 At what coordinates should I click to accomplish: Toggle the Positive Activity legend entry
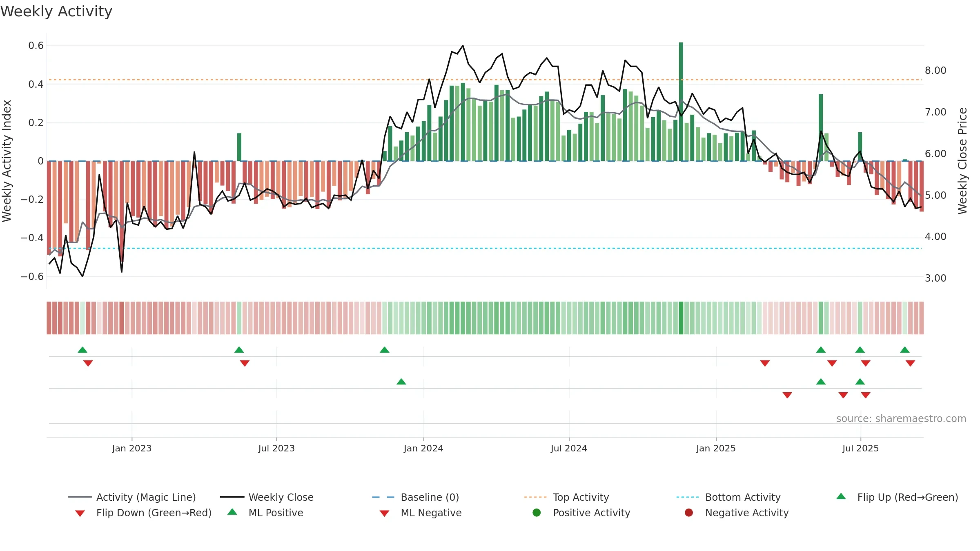pyautogui.click(x=581, y=513)
